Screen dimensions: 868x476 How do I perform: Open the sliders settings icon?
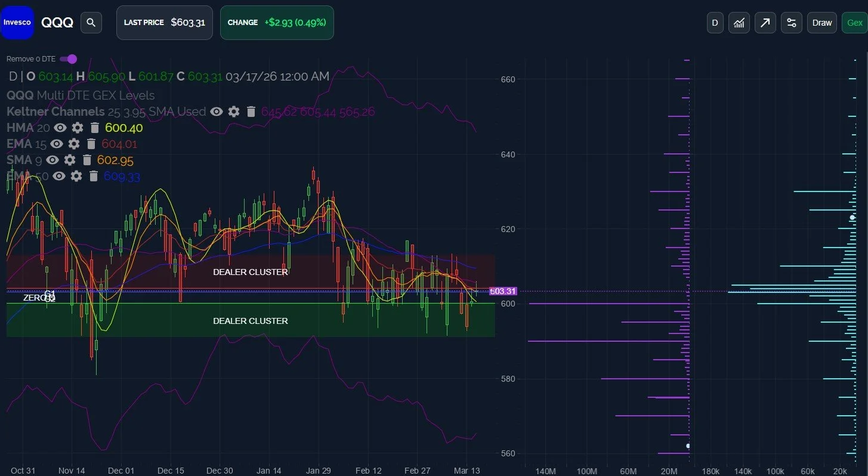[792, 23]
